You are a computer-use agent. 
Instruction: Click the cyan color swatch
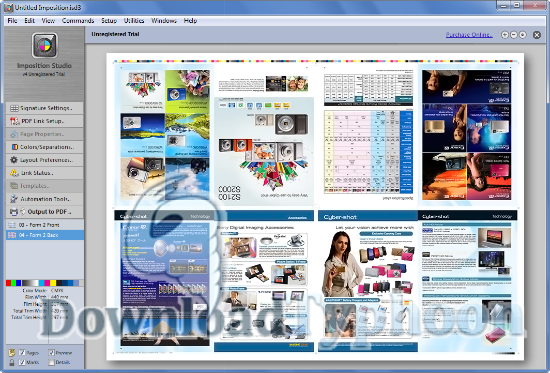coord(42,283)
